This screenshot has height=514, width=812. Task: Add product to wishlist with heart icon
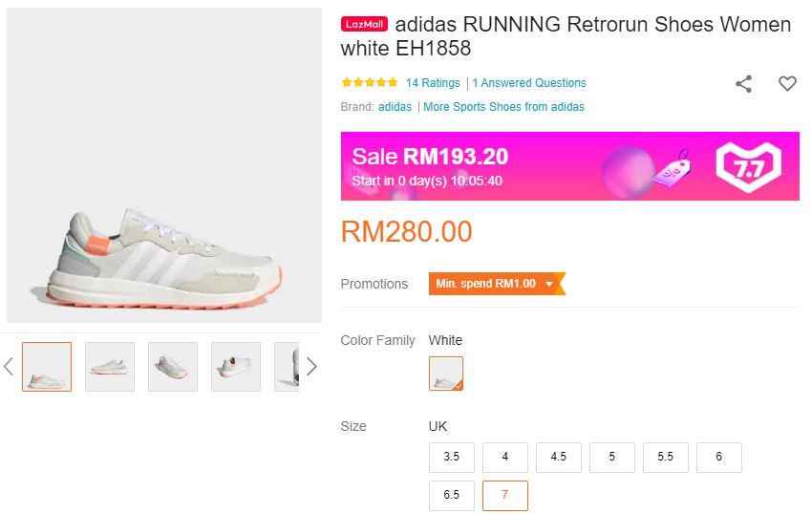click(x=787, y=84)
